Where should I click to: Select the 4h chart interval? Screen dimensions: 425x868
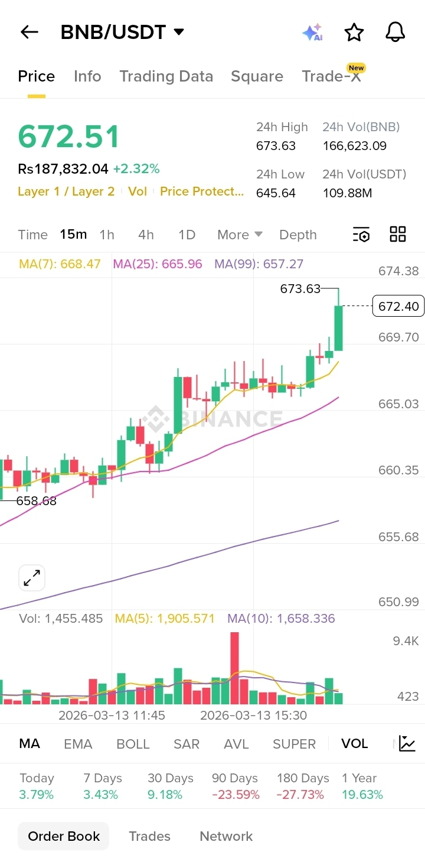pyautogui.click(x=146, y=235)
